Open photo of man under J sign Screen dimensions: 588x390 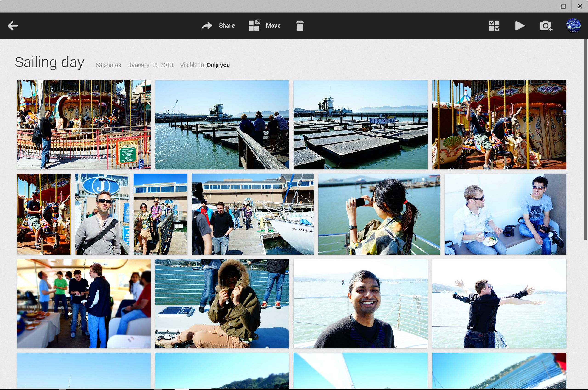(102, 214)
